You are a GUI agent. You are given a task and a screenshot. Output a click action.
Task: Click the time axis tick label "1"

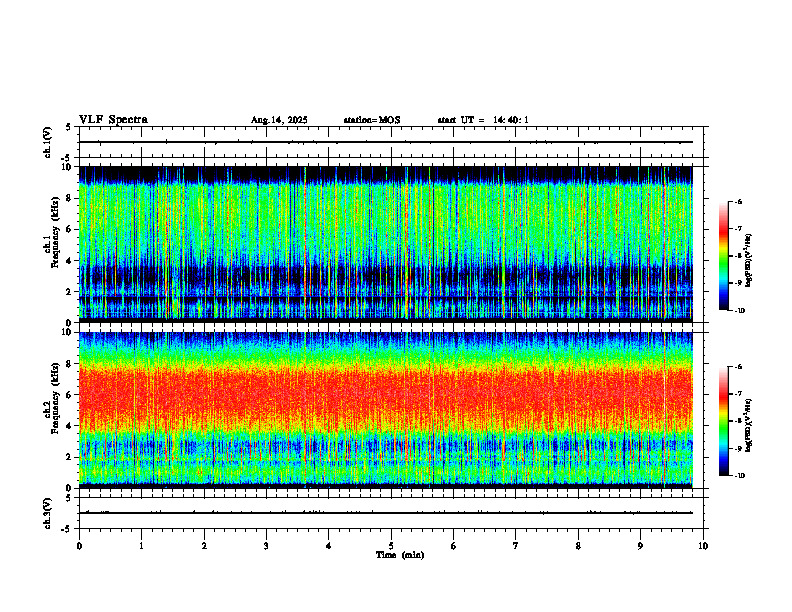[x=141, y=546]
